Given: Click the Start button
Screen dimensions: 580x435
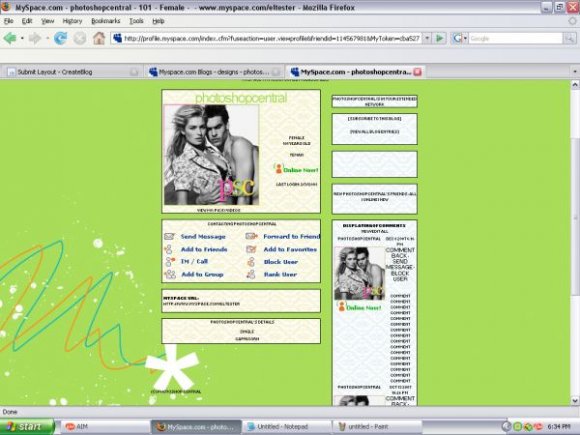Looking at the screenshot, I should click(x=27, y=426).
